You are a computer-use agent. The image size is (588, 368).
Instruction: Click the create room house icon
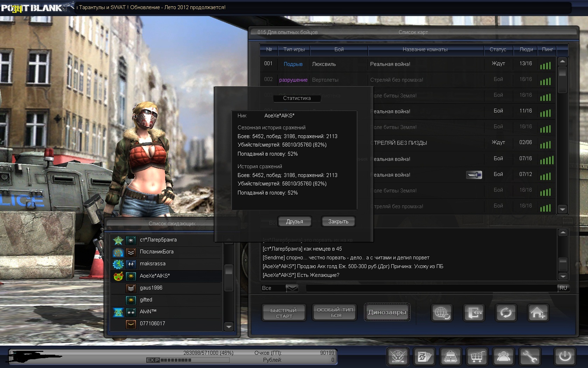point(537,312)
